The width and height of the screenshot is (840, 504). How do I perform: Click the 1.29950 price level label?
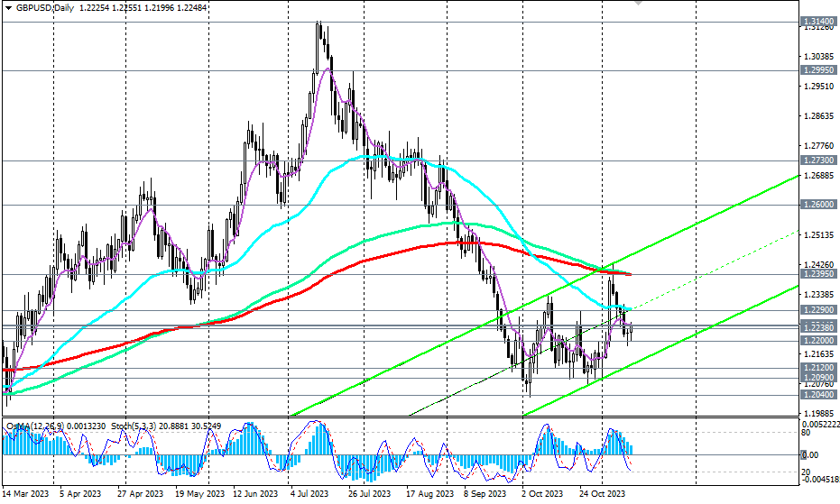818,70
